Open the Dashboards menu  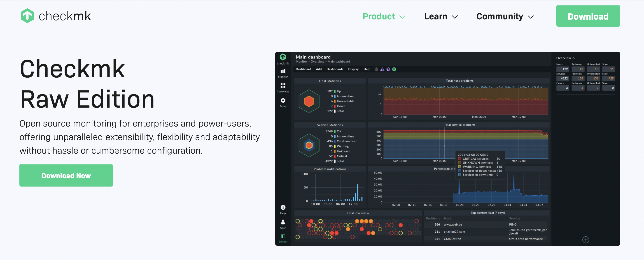click(x=335, y=69)
